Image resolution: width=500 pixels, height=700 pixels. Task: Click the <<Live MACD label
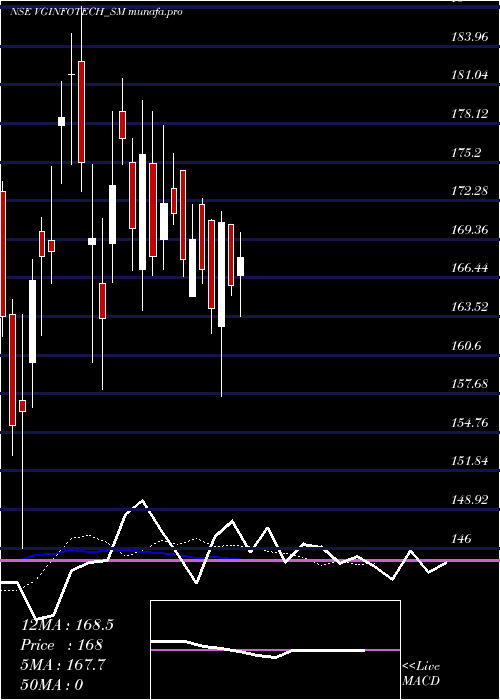(421, 674)
